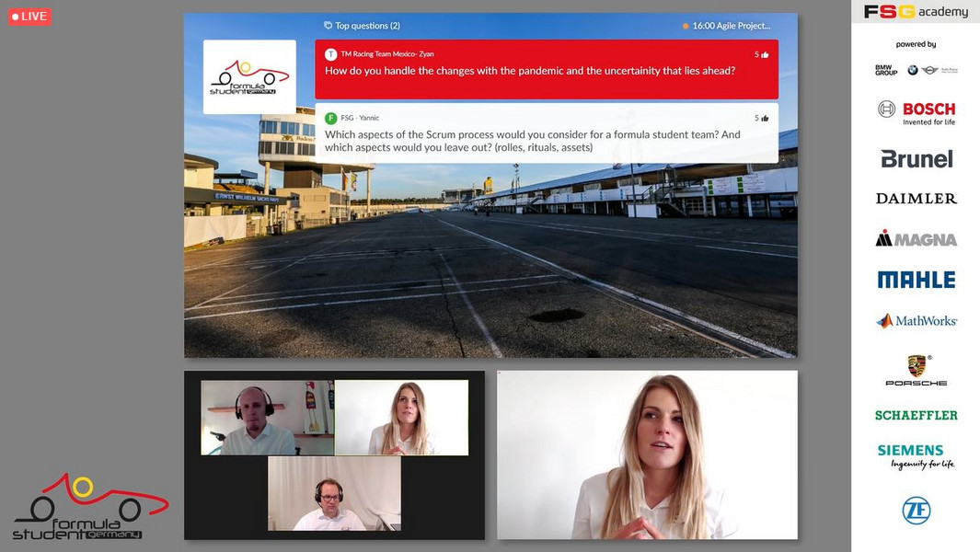The image size is (980, 552).
Task: Select the man with glasses bottom video tile
Action: [x=334, y=493]
